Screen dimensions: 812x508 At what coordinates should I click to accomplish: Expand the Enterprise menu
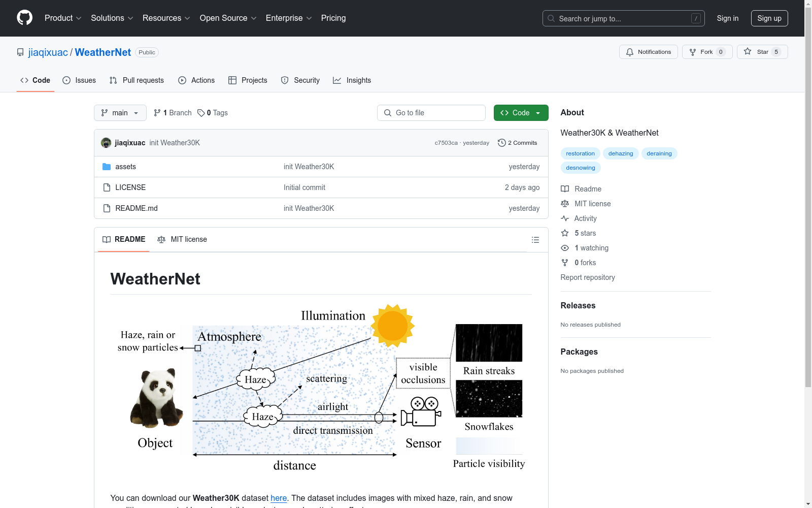point(289,18)
